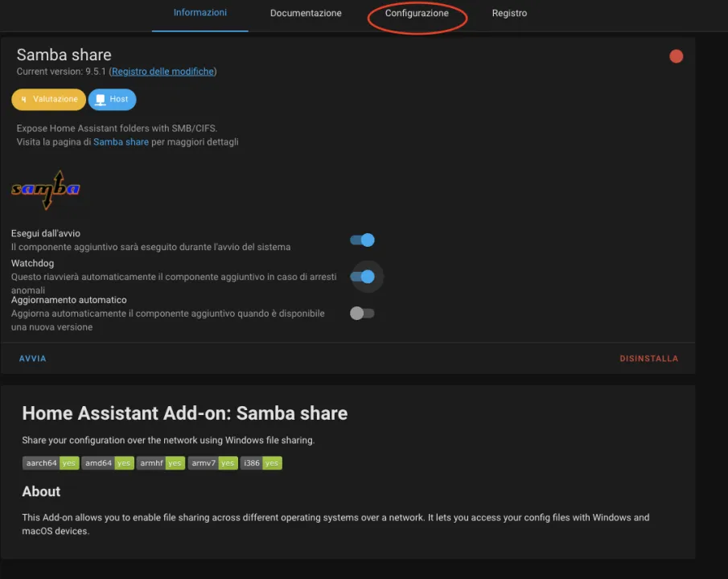This screenshot has width=728, height=579.
Task: Click the rating number icon in the Valutazione badge
Action: click(x=23, y=100)
